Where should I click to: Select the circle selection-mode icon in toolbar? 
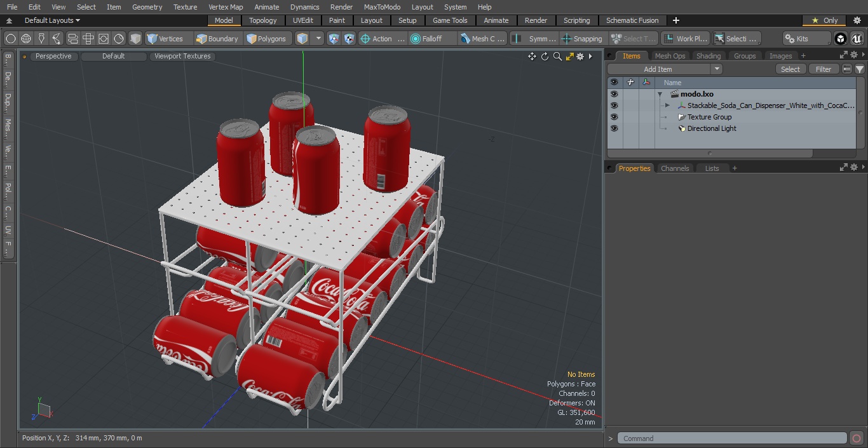(10, 39)
